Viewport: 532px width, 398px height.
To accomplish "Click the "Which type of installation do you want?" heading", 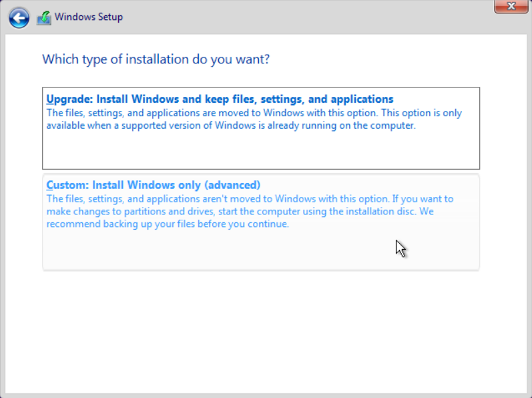I will click(156, 59).
